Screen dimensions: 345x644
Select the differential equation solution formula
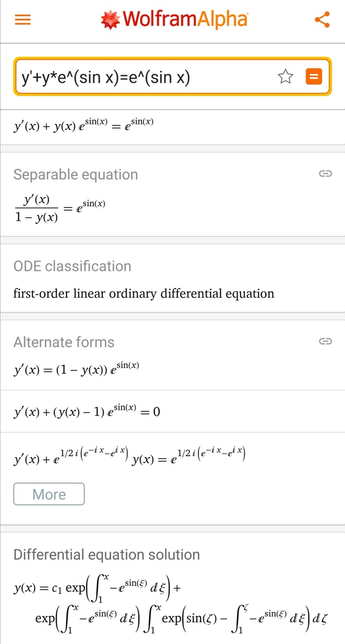(x=170, y=608)
